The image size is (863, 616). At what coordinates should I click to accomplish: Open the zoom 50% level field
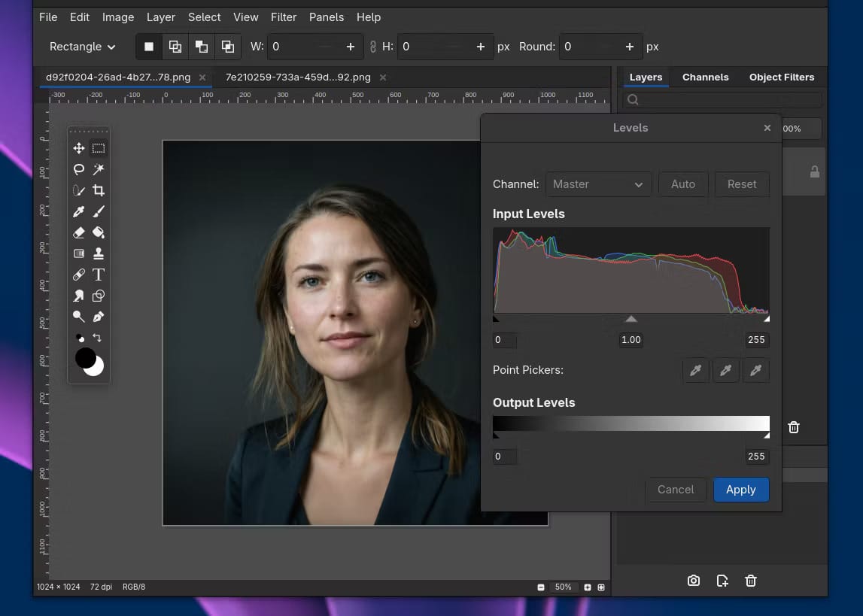pyautogui.click(x=563, y=587)
